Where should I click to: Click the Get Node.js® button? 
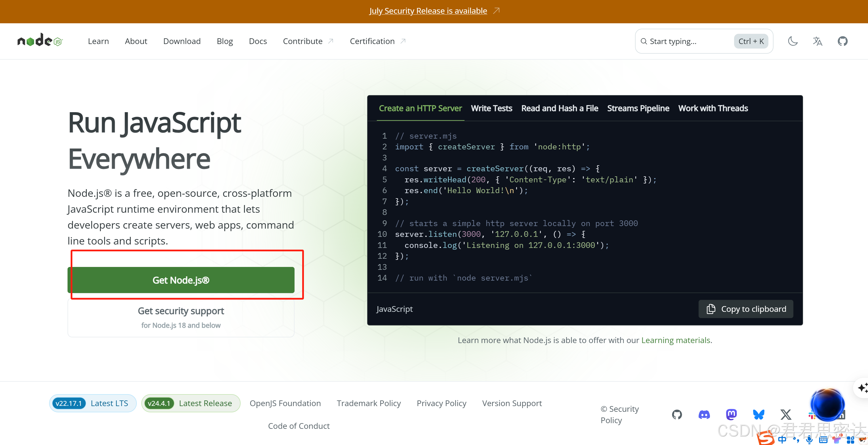click(x=181, y=280)
